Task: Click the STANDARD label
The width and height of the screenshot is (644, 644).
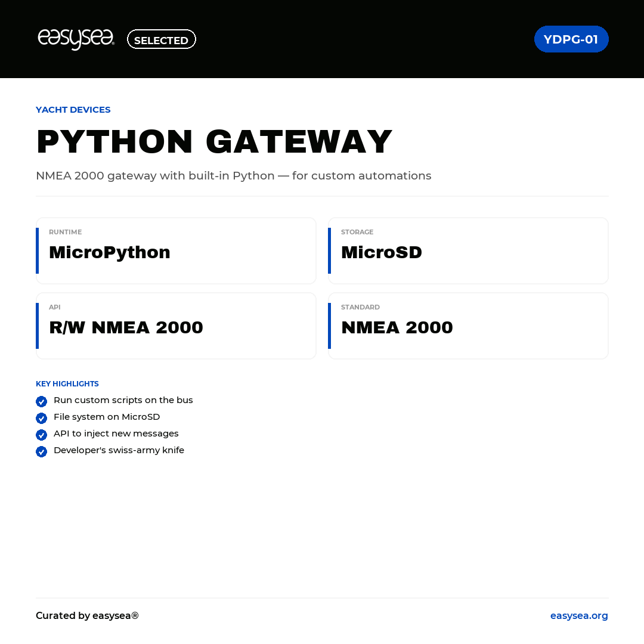Action: tap(361, 307)
